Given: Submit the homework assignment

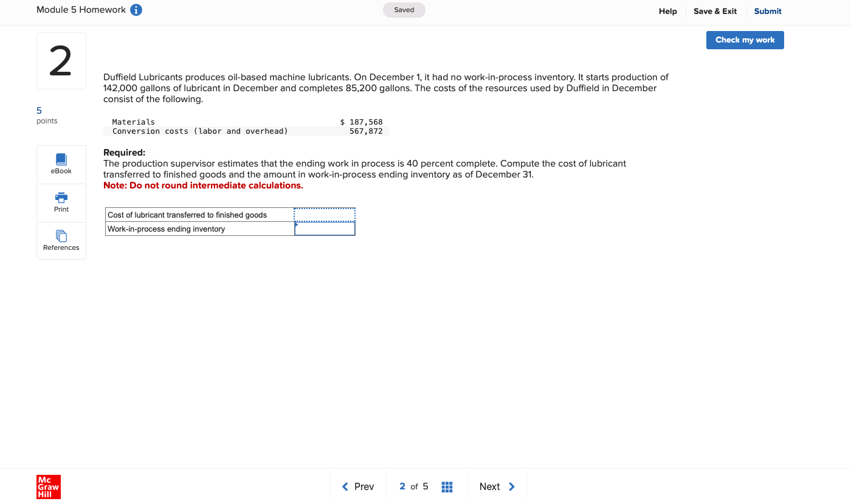Looking at the screenshot, I should click(x=767, y=11).
